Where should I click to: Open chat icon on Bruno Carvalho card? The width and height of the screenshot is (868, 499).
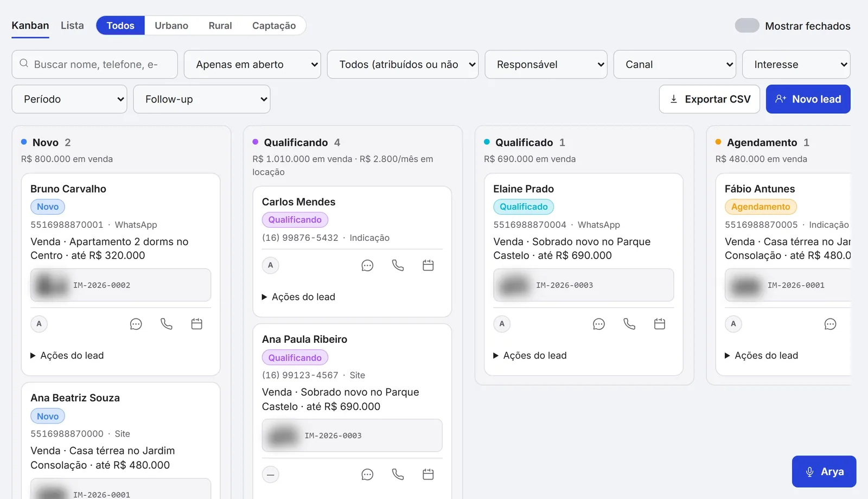pos(136,324)
